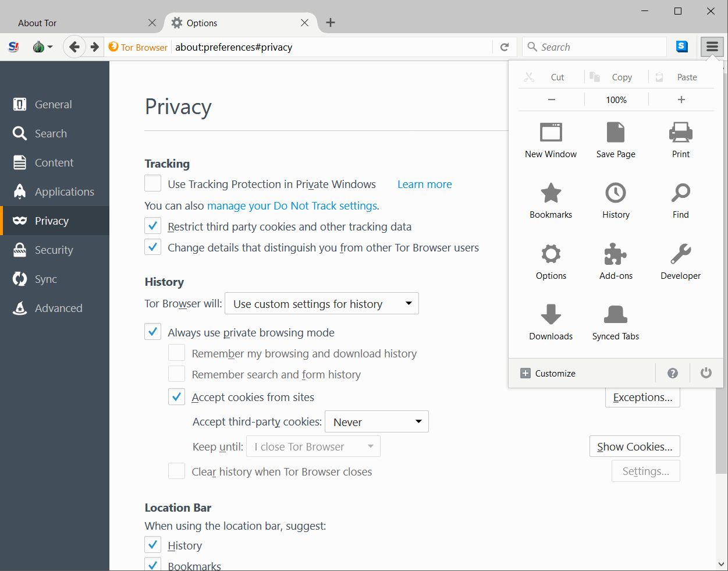The height and width of the screenshot is (571, 728).
Task: Click the quit power icon in menu
Action: click(706, 373)
